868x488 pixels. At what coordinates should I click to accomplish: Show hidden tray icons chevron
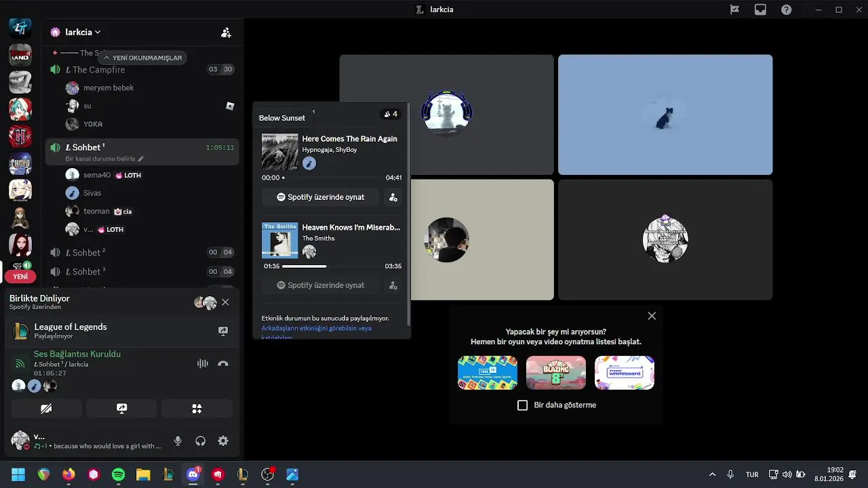coord(712,474)
